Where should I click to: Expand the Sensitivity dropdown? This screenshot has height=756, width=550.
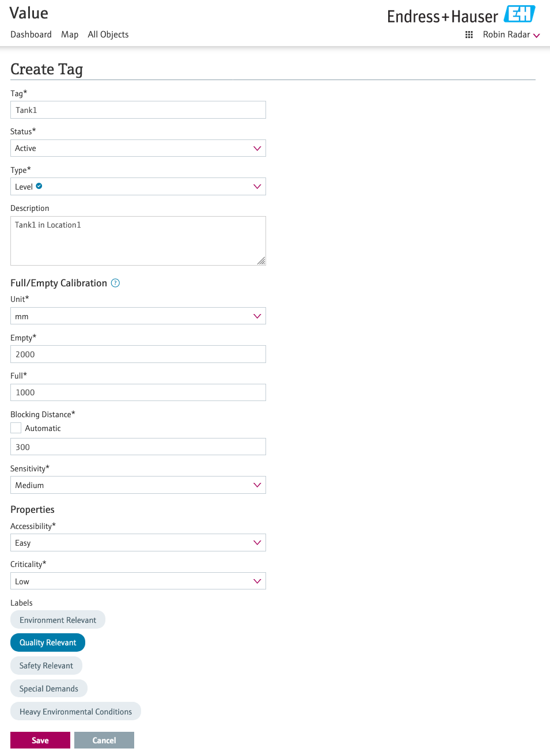pos(138,485)
